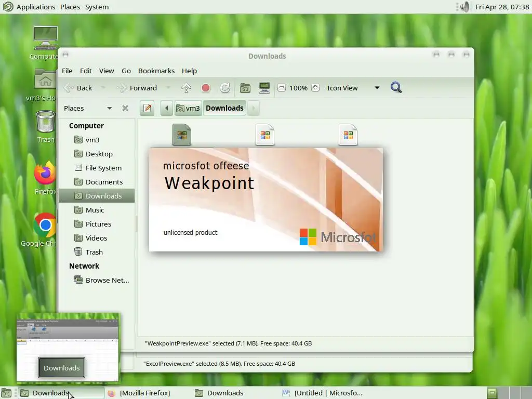This screenshot has width=532, height=399.
Task: Select Browse Network in the sidebar
Action: click(97, 280)
